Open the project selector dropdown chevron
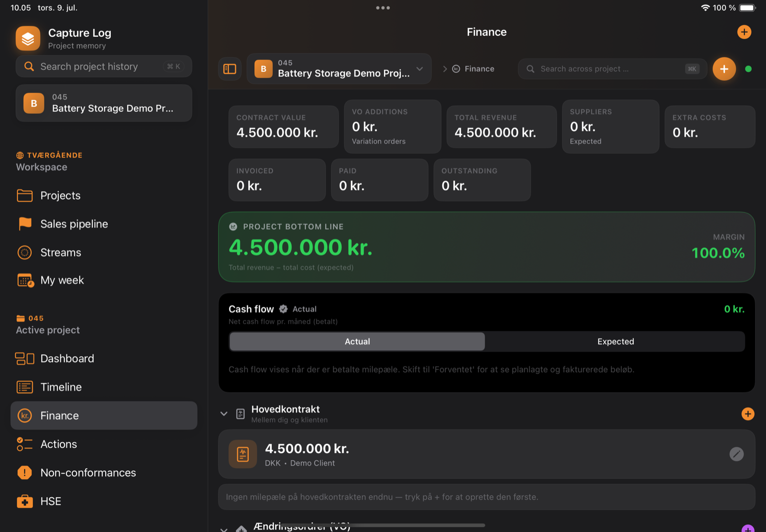Viewport: 766px width, 532px height. click(420, 69)
